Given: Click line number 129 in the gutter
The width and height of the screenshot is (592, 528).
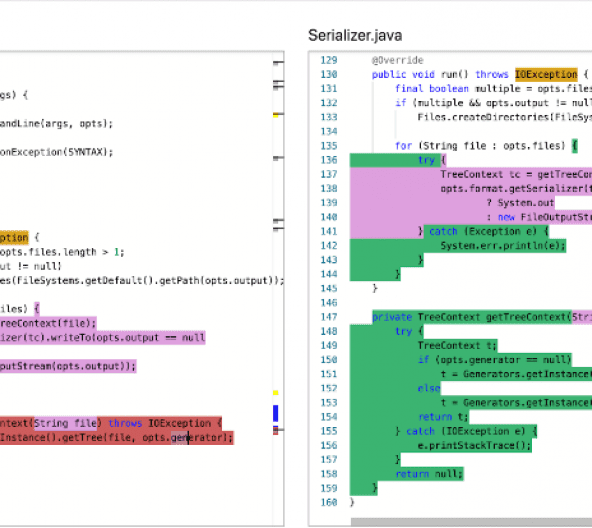Looking at the screenshot, I should click(328, 60).
